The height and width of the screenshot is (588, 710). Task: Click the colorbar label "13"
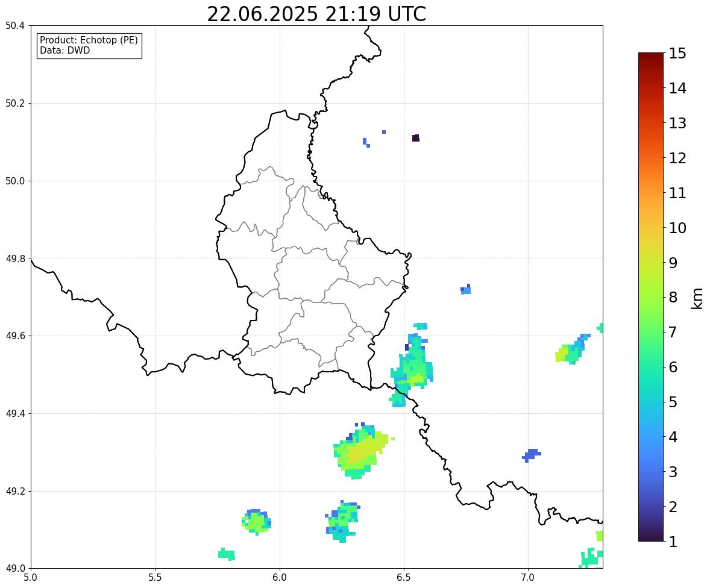pyautogui.click(x=677, y=123)
